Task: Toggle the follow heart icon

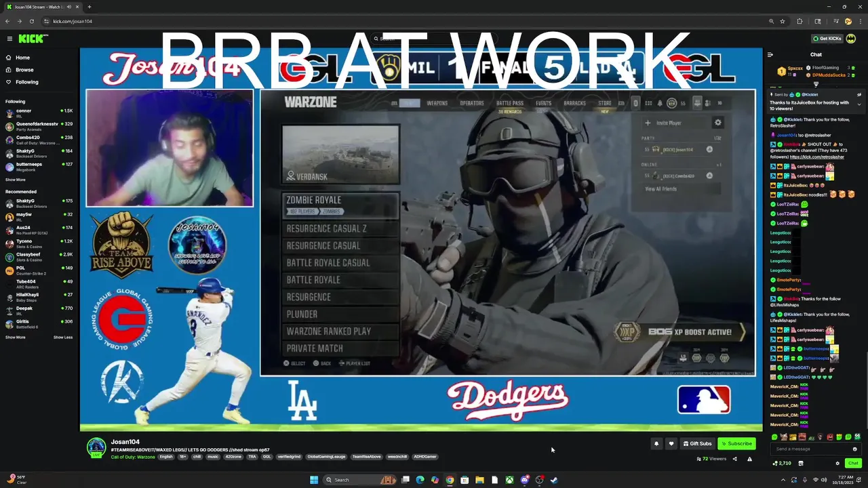Action: click(671, 443)
